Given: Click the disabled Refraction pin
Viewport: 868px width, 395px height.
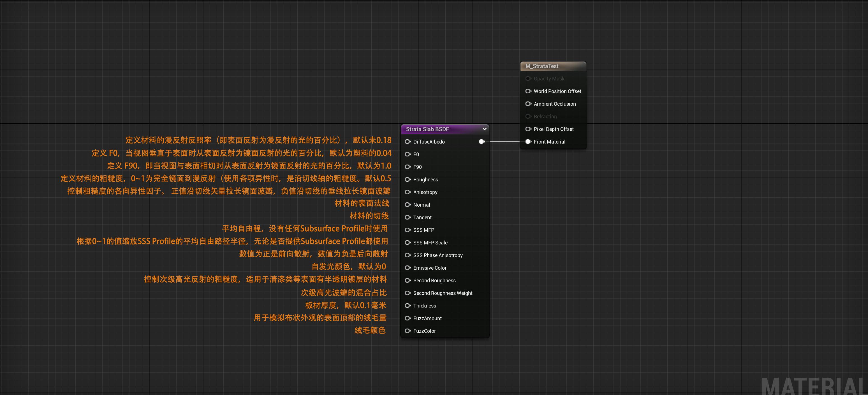Looking at the screenshot, I should pyautogui.click(x=528, y=116).
